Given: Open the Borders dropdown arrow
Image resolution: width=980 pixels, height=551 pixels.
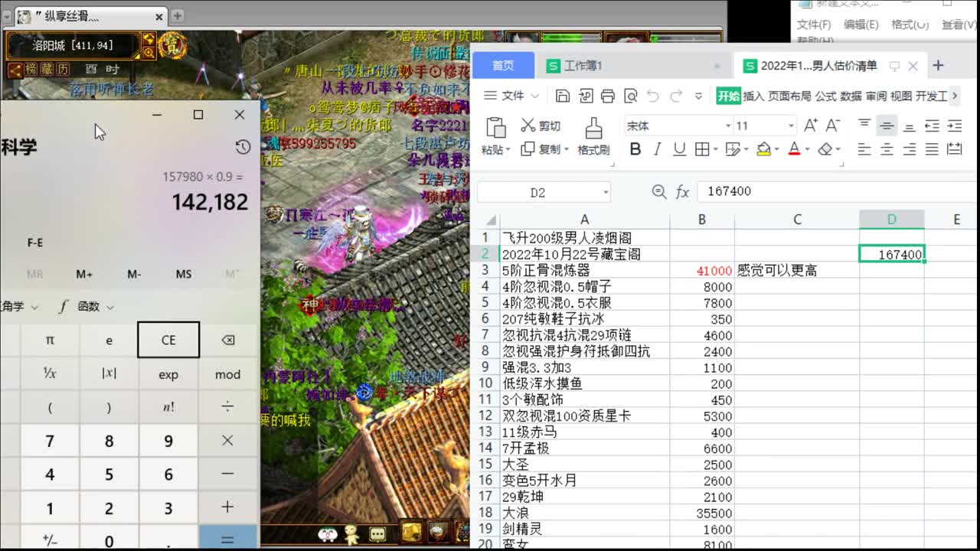Looking at the screenshot, I should click(x=715, y=150).
